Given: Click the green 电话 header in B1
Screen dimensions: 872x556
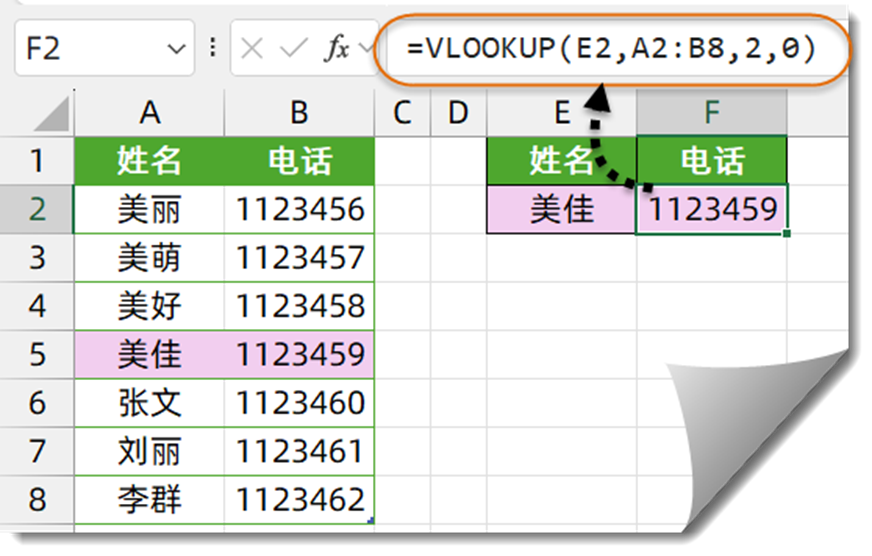Looking at the screenshot, I should coord(299,161).
